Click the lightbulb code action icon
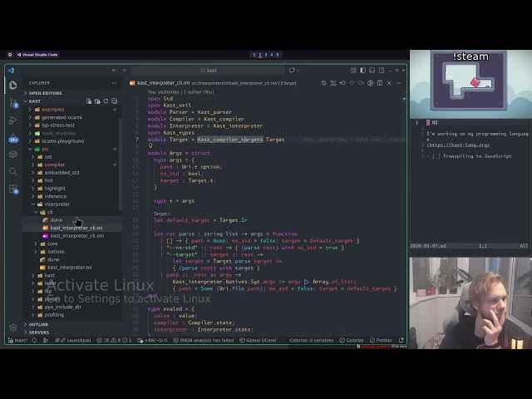 [150, 145]
